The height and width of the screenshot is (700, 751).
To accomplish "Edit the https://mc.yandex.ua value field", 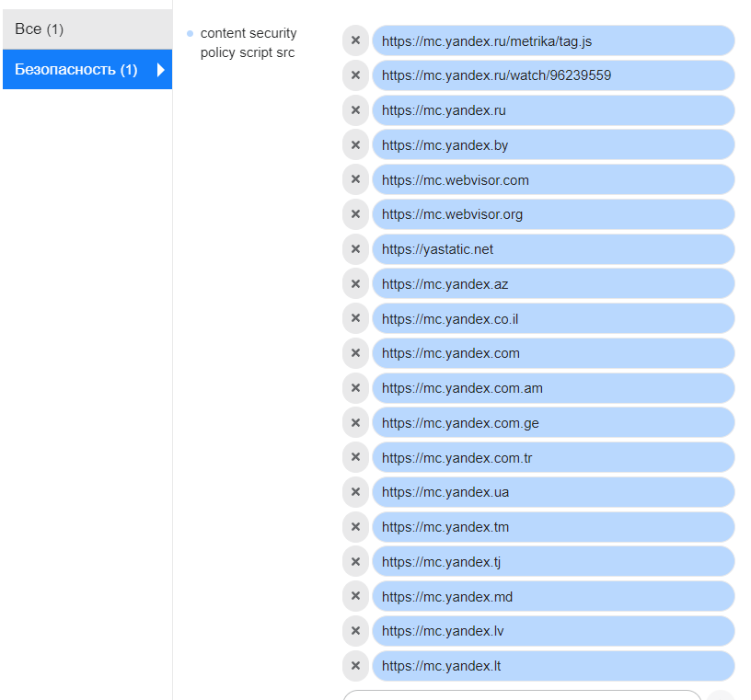I will (553, 492).
